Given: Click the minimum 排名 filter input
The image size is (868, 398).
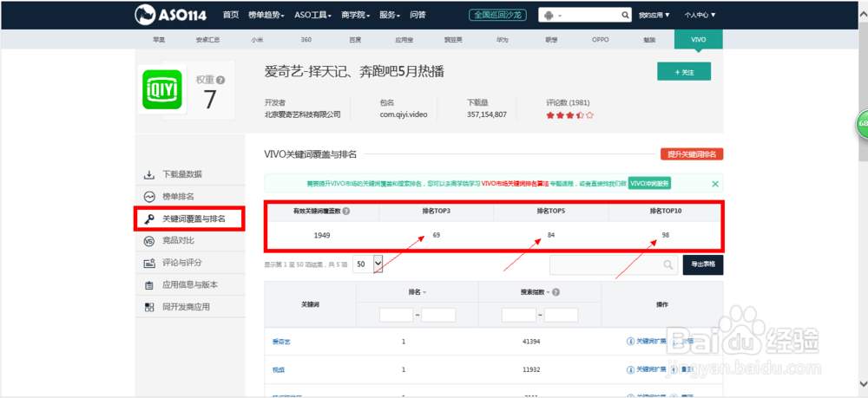Looking at the screenshot, I should 397,315.
